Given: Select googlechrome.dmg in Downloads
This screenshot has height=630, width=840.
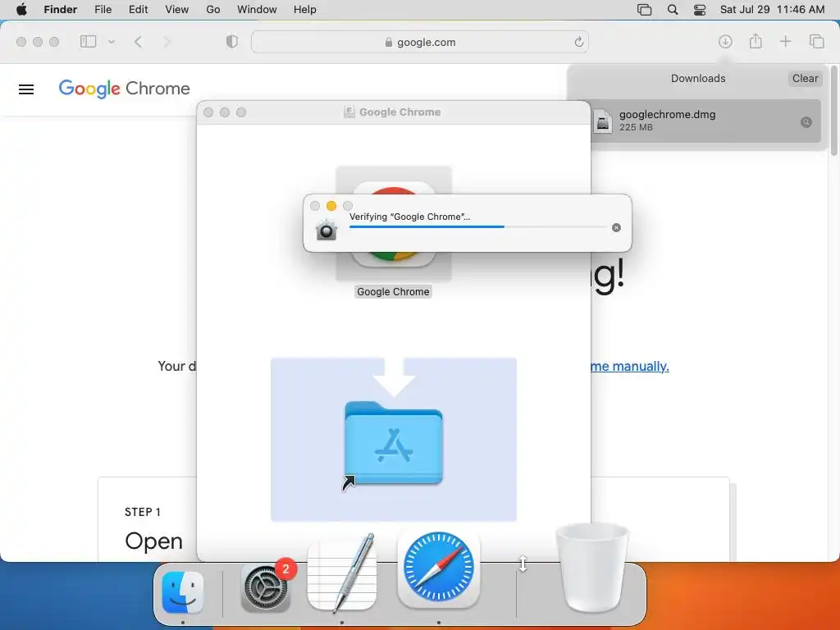Looking at the screenshot, I should pyautogui.click(x=705, y=121).
